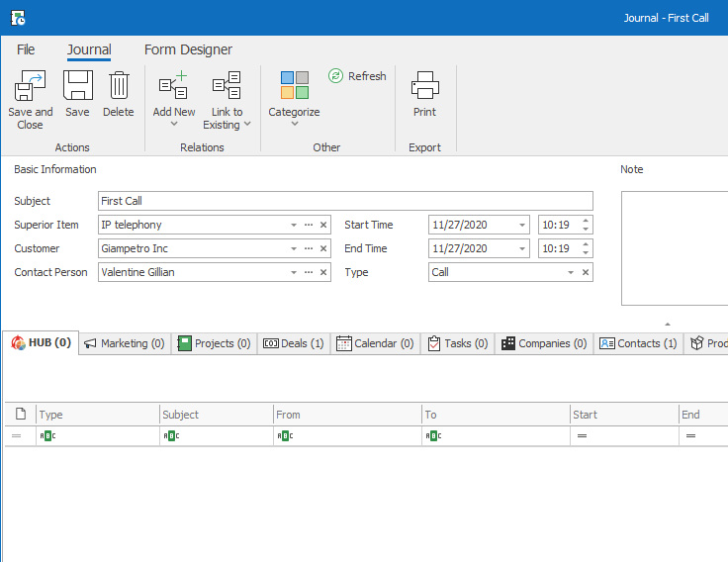Clear the Contact Person field with X
Screen dimensions: 728x562
[x=323, y=273]
